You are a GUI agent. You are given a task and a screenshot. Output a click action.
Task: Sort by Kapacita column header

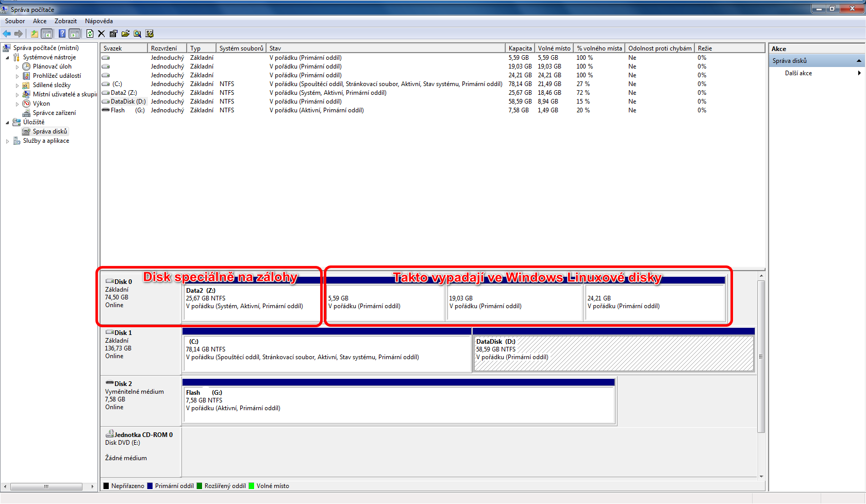[520, 48]
